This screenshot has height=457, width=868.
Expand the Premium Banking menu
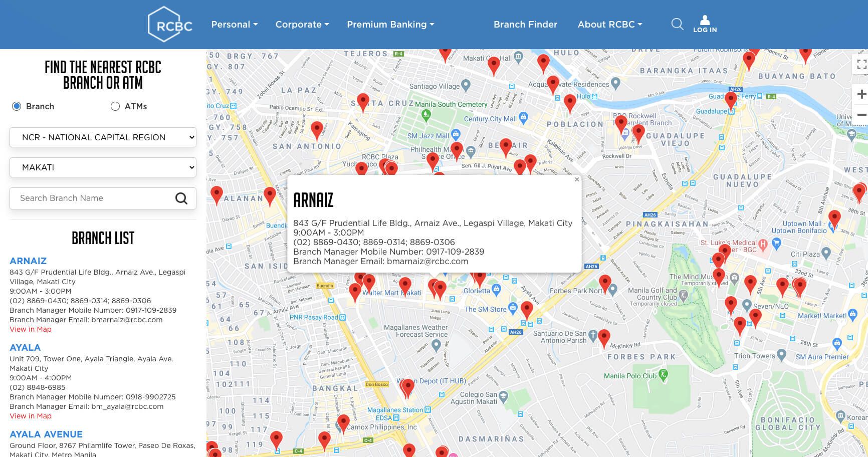click(390, 24)
